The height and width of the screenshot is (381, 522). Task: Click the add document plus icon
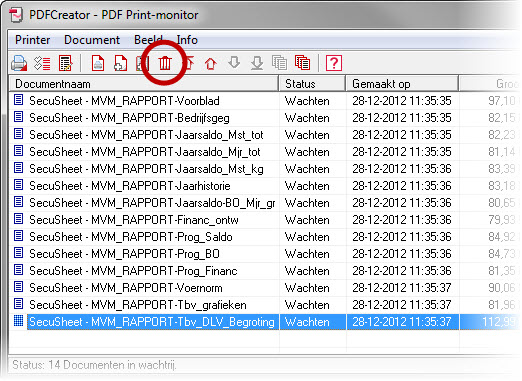120,63
